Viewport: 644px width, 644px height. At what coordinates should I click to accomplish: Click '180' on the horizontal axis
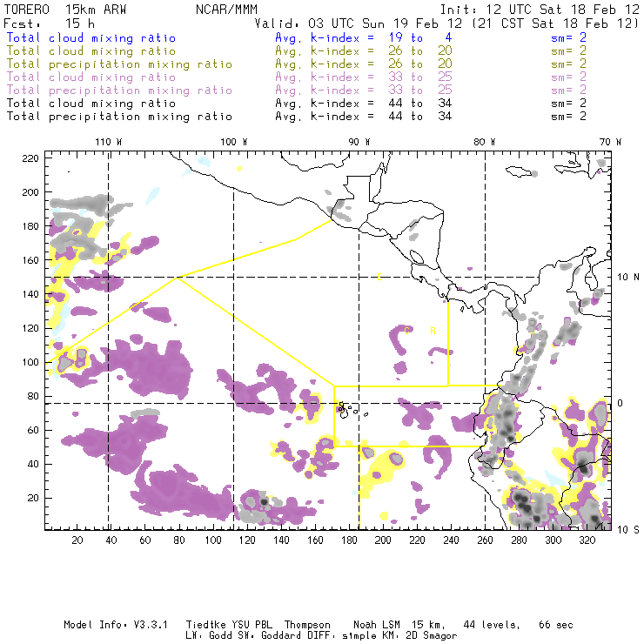pyautogui.click(x=349, y=540)
